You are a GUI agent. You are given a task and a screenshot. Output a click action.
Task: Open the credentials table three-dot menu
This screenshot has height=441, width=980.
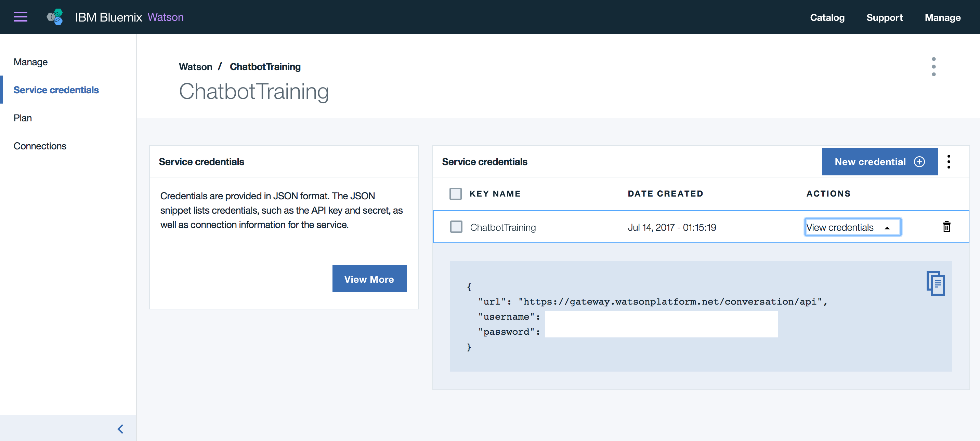[949, 162]
